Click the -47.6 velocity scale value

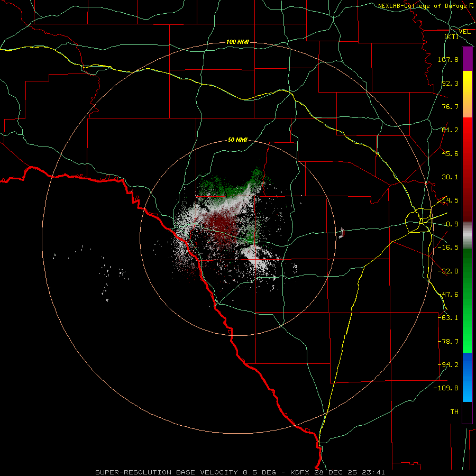click(448, 295)
